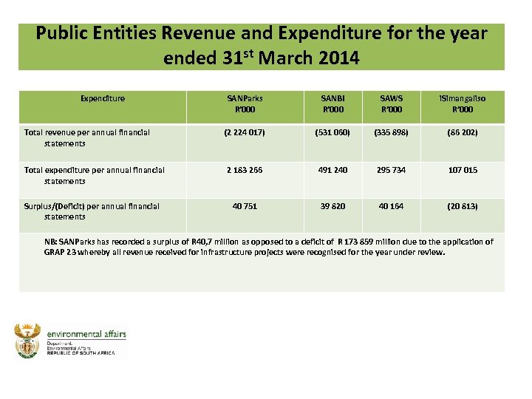
Task: Click the iSimangaliso expenditure value 107 015
Action: tap(463, 170)
